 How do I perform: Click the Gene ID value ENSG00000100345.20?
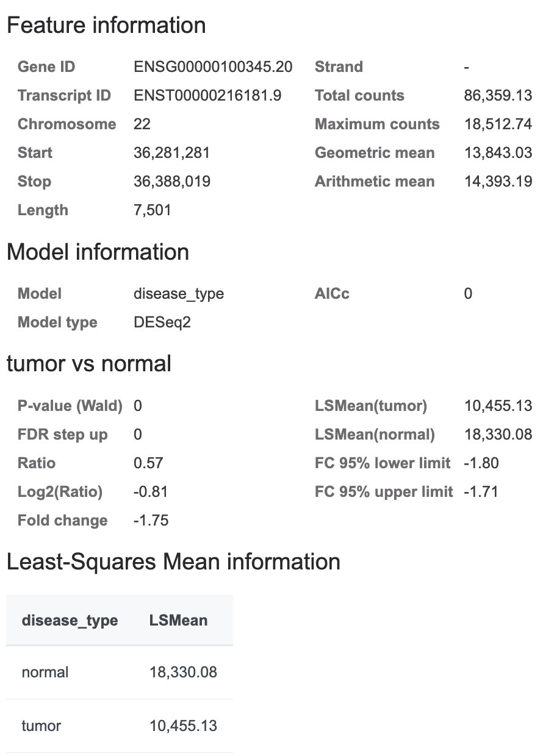[x=213, y=67]
